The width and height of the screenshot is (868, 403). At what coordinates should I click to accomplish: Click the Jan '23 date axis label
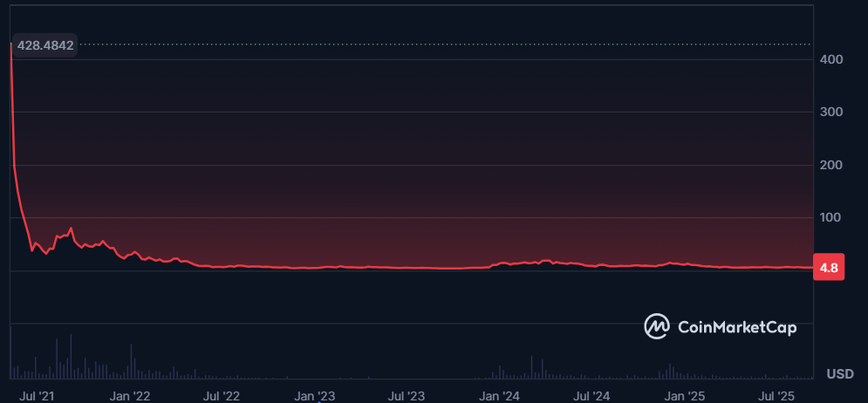pyautogui.click(x=314, y=396)
